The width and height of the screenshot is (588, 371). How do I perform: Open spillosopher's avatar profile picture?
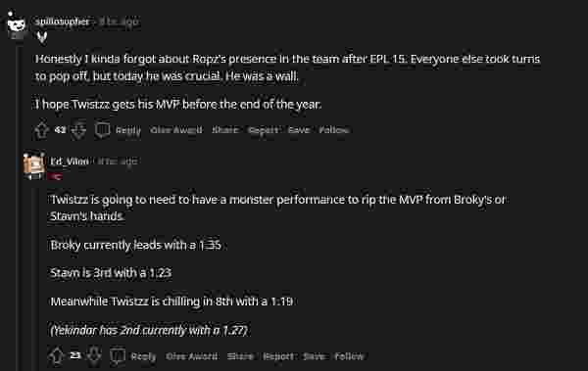click(16, 24)
